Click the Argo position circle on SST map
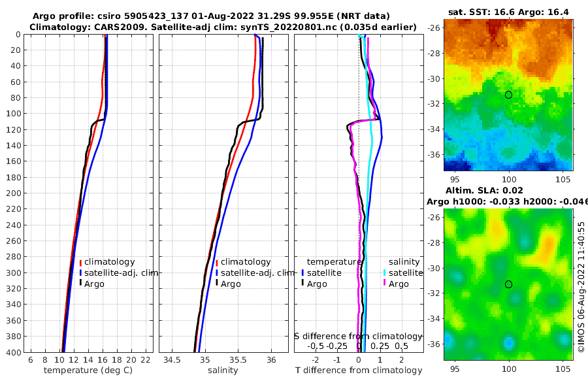The height and width of the screenshot is (379, 588). [x=508, y=95]
